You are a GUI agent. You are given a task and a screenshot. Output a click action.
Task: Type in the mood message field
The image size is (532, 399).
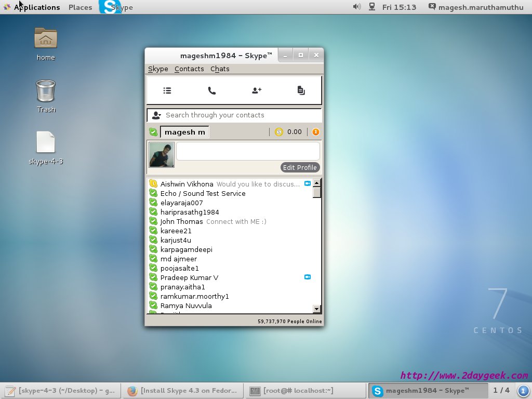pos(248,151)
